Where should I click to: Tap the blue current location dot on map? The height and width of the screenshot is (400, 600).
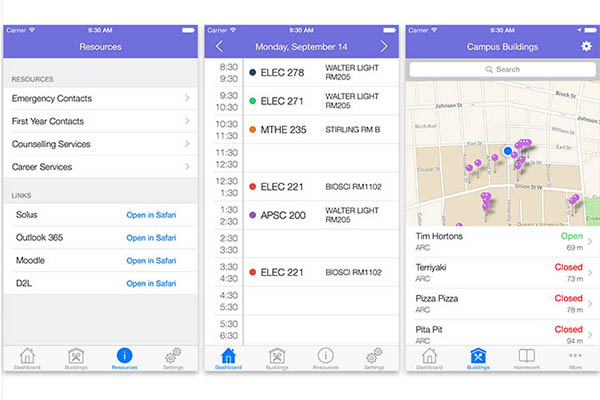508,151
